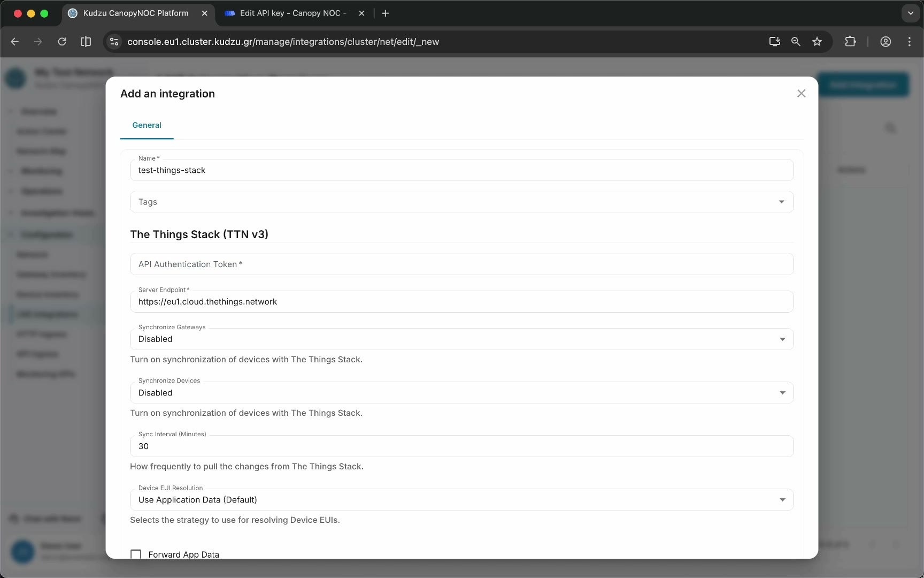This screenshot has width=924, height=578.
Task: Open the Synchronize Devices dropdown
Action: click(461, 393)
